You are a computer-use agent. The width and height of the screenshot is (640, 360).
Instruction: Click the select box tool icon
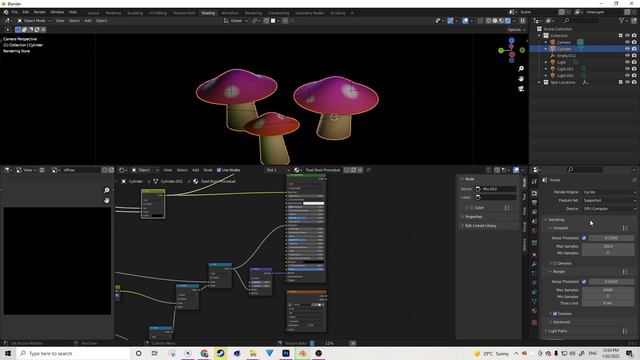18,29
